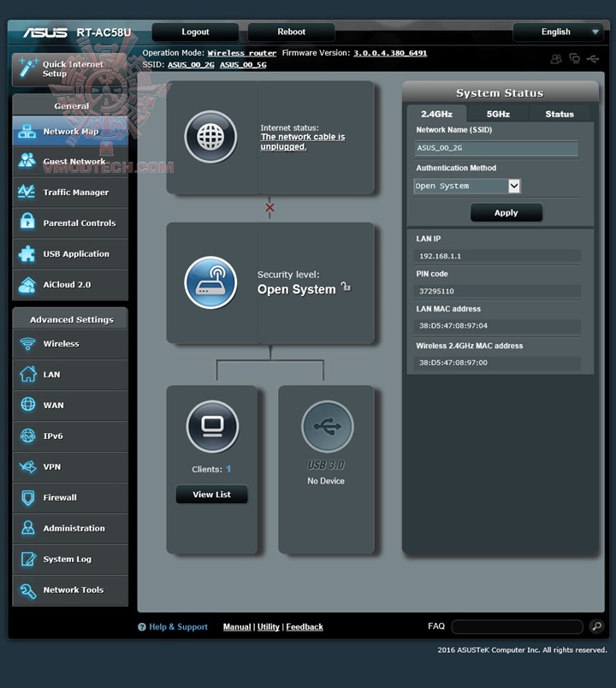This screenshot has width=616, height=688.
Task: Open the Authentication Method dropdown
Action: (x=467, y=186)
